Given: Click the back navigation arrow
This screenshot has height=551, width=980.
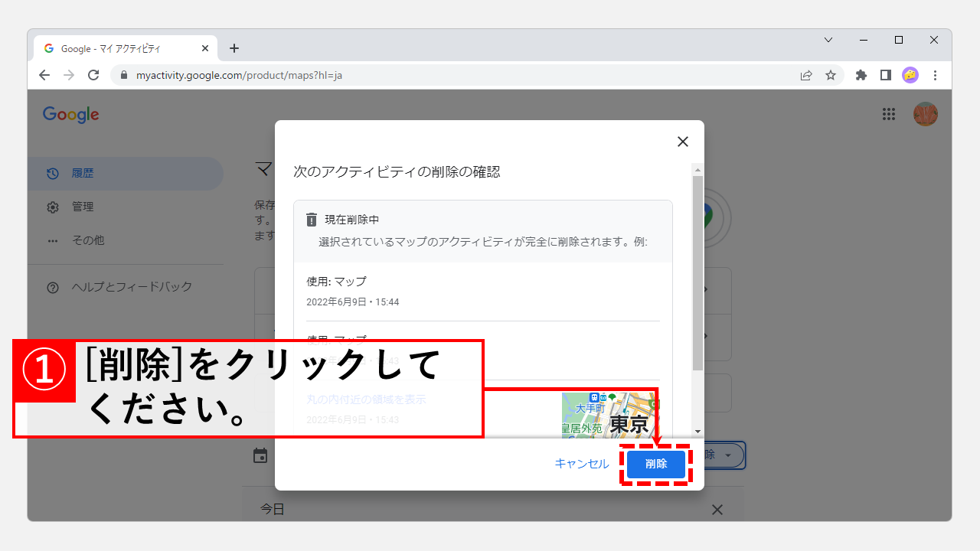Looking at the screenshot, I should point(44,75).
